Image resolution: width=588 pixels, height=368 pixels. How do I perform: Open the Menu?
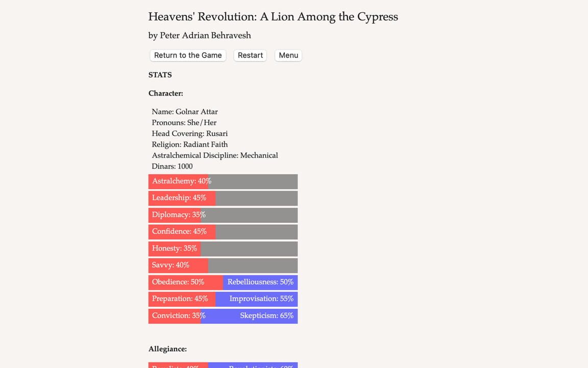click(288, 55)
